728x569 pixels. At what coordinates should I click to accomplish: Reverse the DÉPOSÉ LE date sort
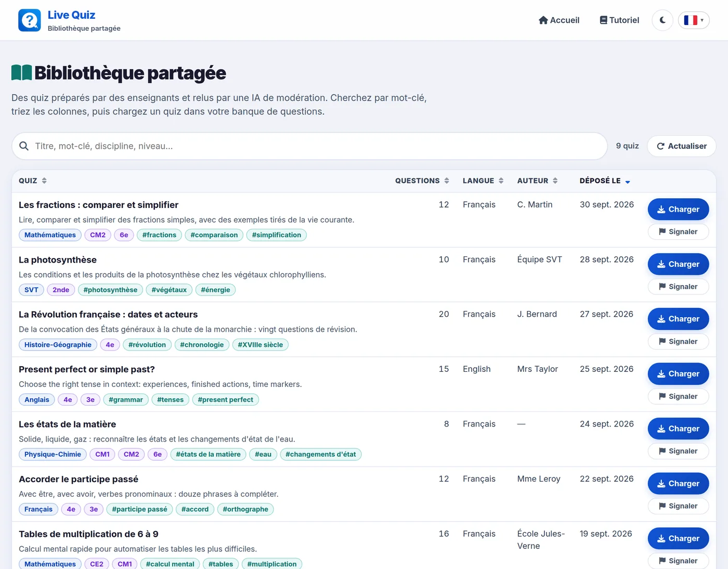(x=605, y=180)
